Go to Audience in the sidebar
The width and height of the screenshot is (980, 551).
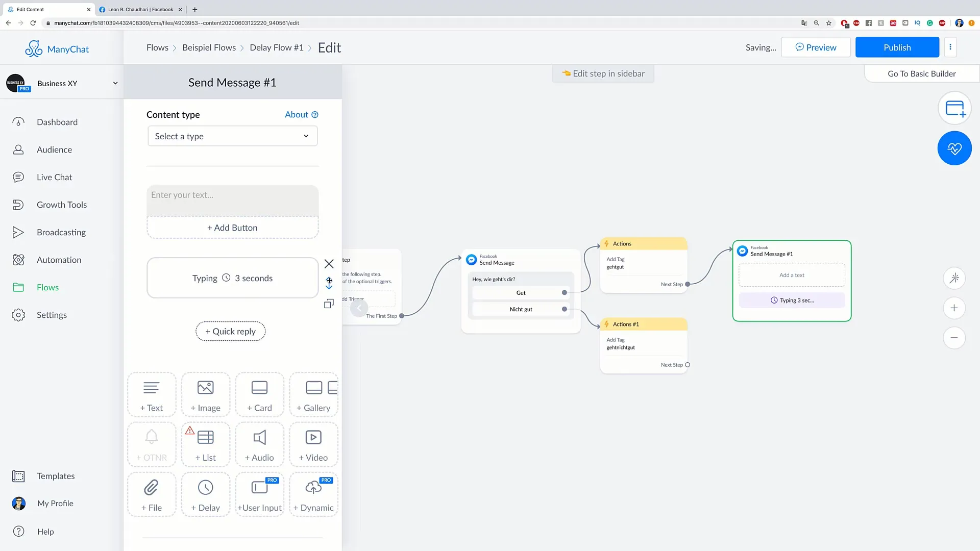(54, 149)
